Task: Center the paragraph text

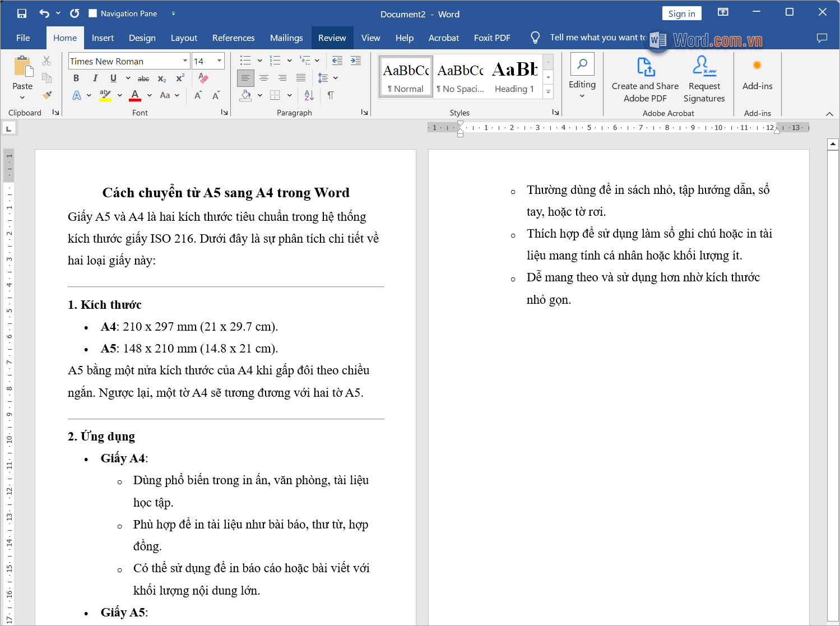Action: [264, 78]
